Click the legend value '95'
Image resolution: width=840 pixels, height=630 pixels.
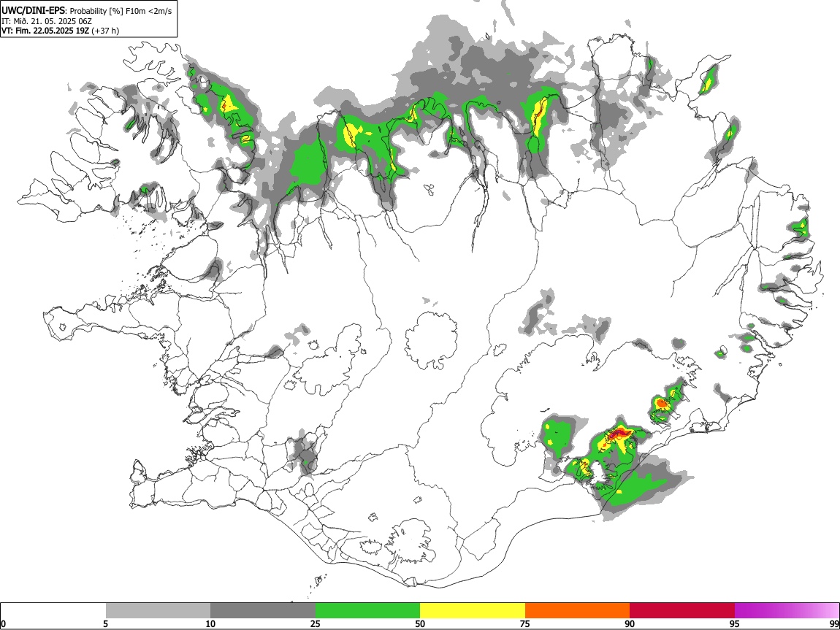click(735, 623)
